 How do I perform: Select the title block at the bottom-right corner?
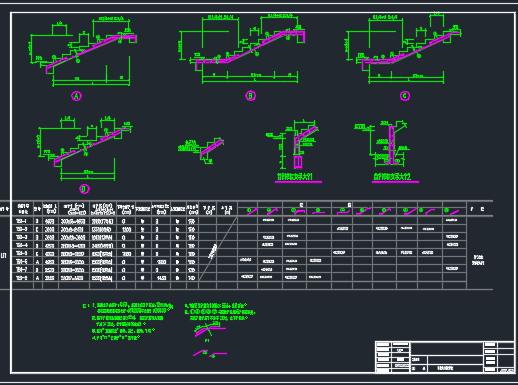(x=445, y=357)
